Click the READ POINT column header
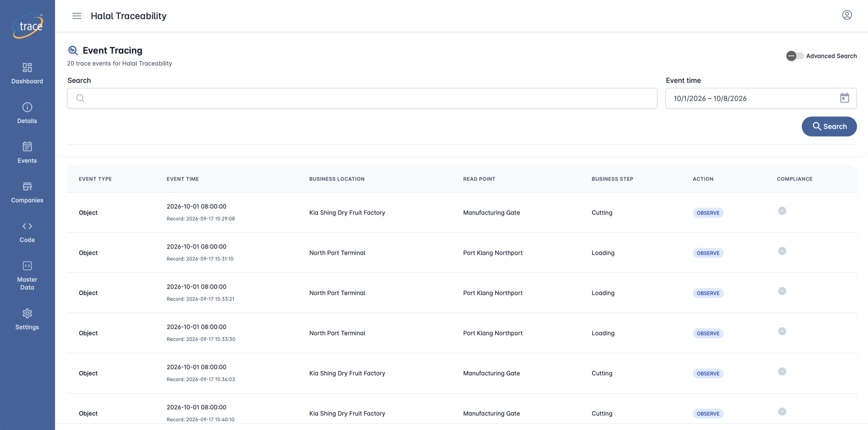 479,179
